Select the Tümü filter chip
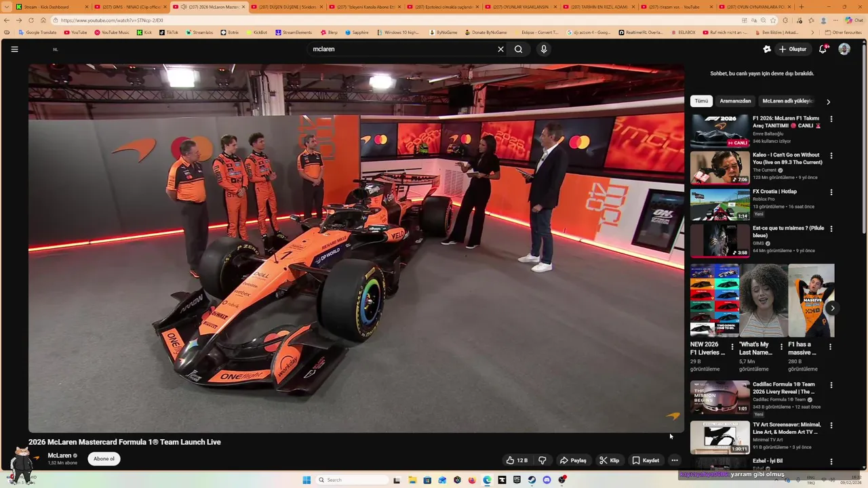Screen dimensions: 868x488 click(701, 101)
